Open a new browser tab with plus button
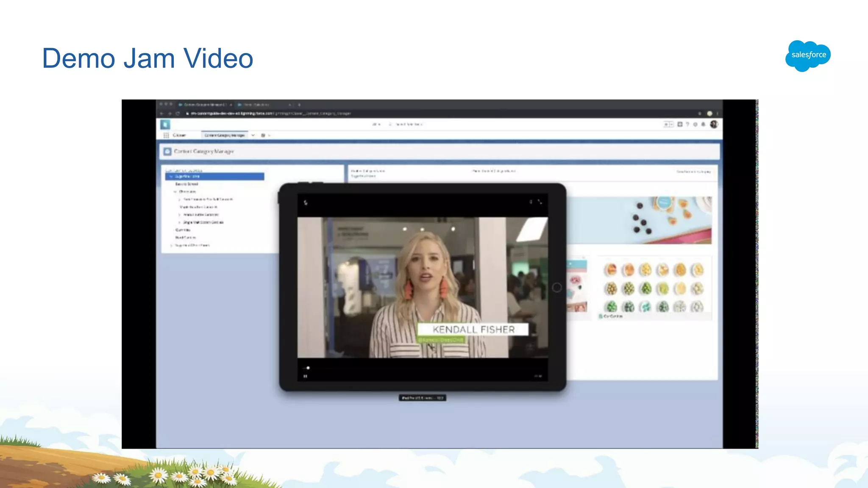 pos(299,105)
